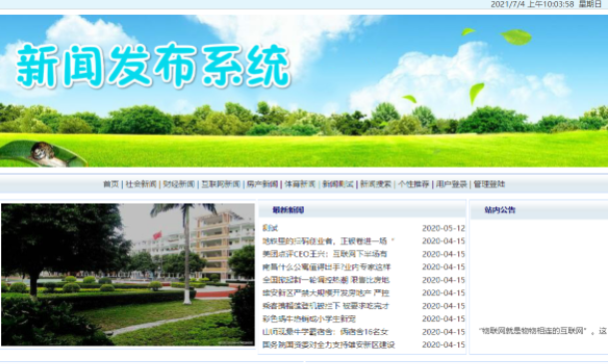
Task: Open the 乘客携榴莲登机被拦下 news link
Action: (x=325, y=306)
